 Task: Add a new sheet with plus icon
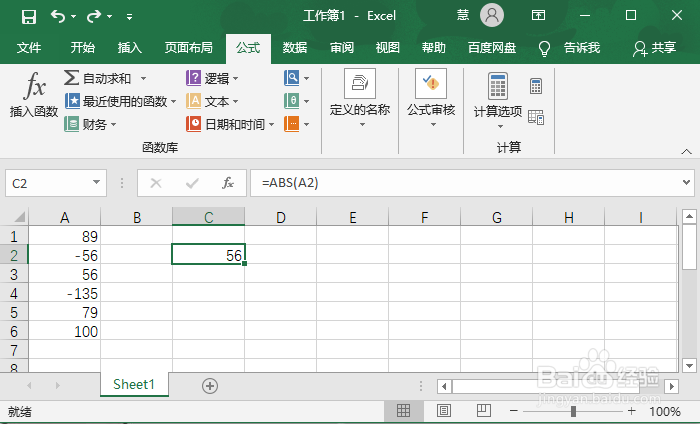tap(210, 386)
